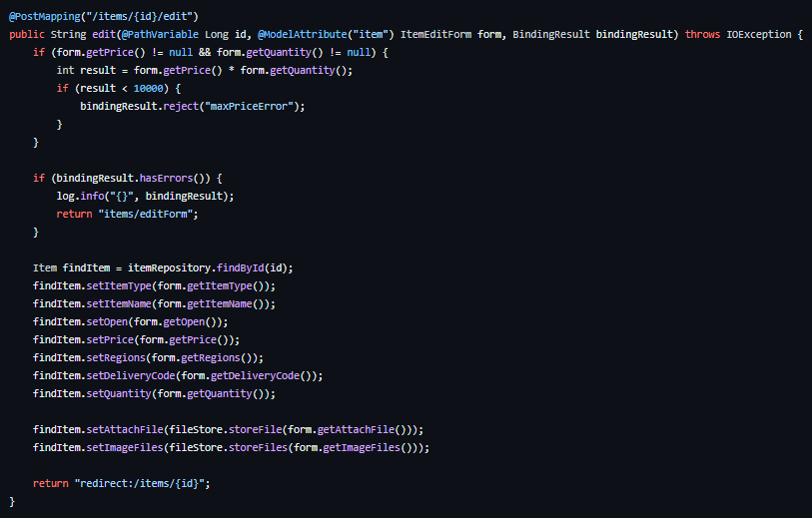Click the 'int result' declaration

(x=86, y=71)
